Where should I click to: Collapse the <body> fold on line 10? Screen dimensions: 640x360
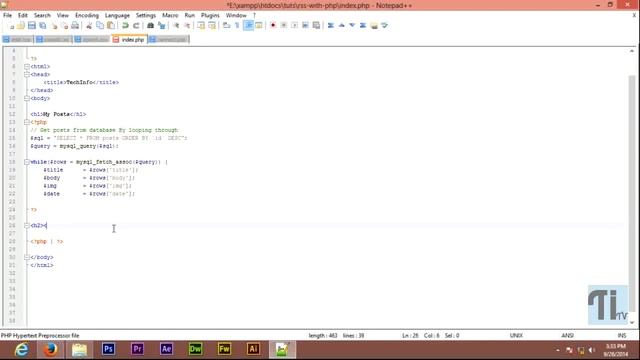coord(27,98)
